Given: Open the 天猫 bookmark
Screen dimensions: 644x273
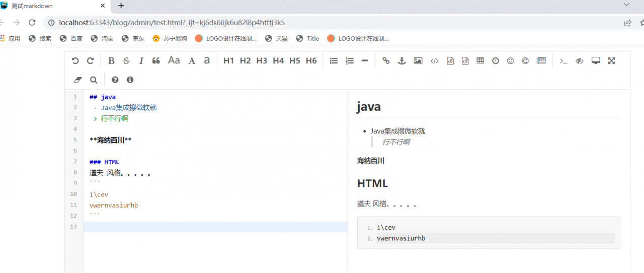Looking at the screenshot, I should click(276, 38).
